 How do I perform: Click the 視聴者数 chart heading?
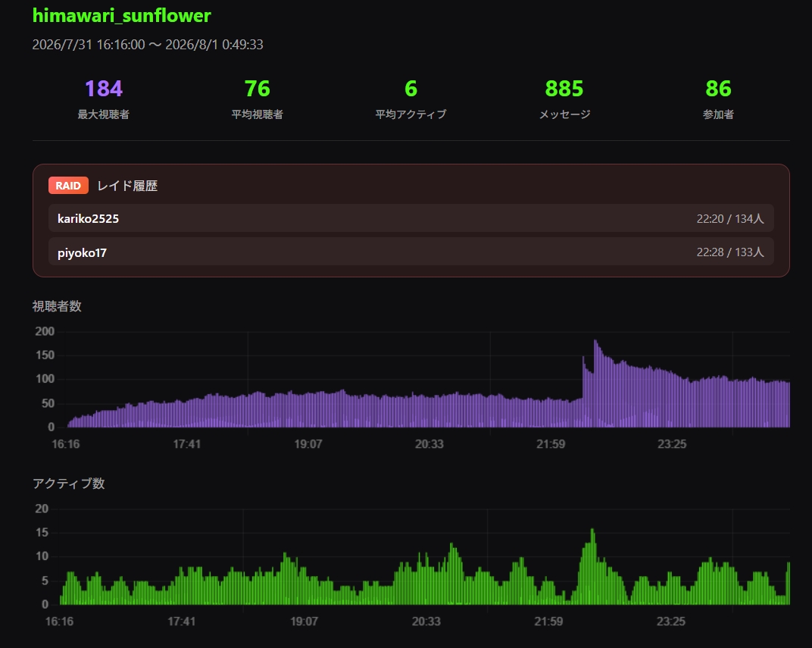57,306
